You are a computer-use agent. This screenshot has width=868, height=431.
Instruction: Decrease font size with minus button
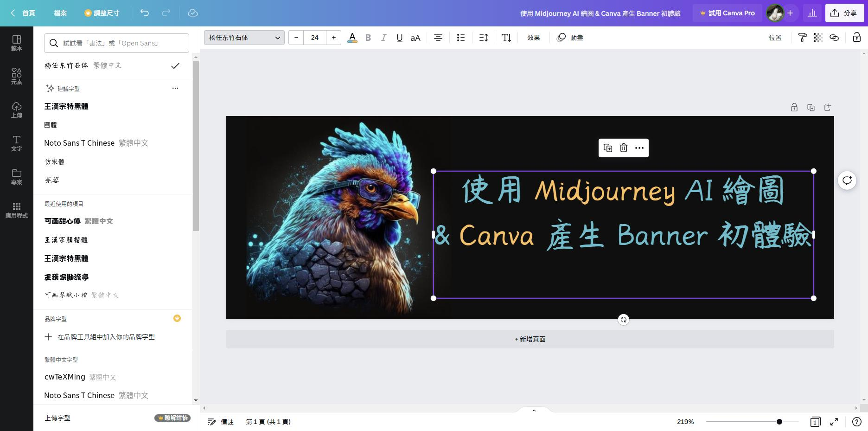click(x=296, y=38)
